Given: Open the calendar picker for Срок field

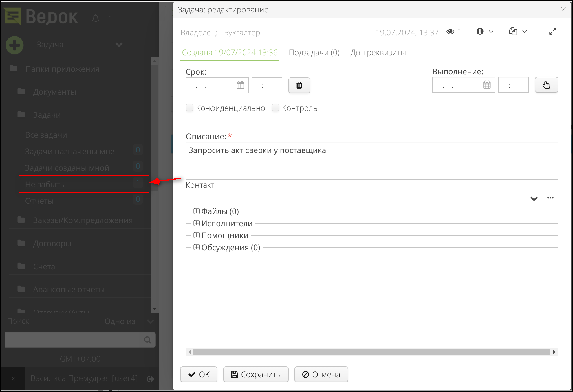Looking at the screenshot, I should [240, 85].
